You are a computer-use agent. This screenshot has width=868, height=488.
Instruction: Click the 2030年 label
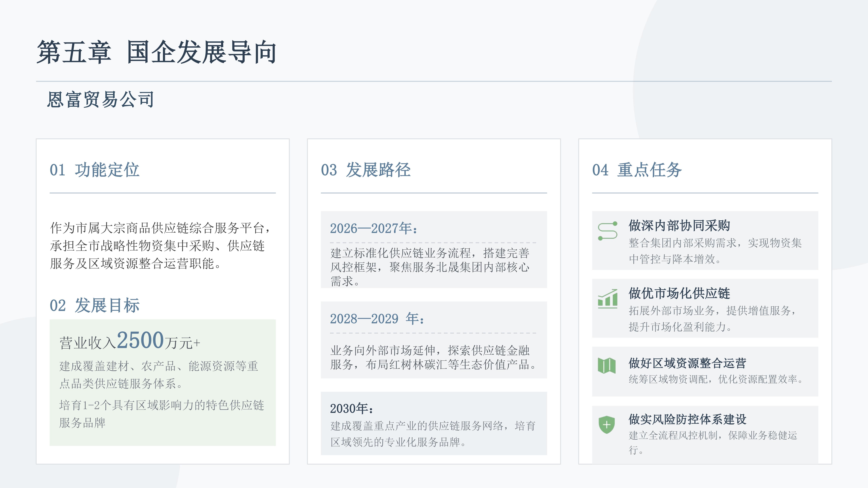tap(352, 409)
